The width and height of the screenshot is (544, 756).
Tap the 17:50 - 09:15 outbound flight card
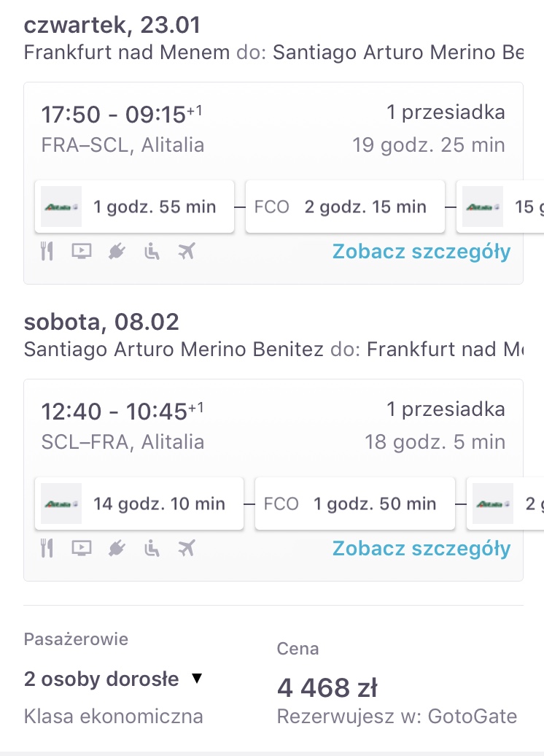pos(273,183)
